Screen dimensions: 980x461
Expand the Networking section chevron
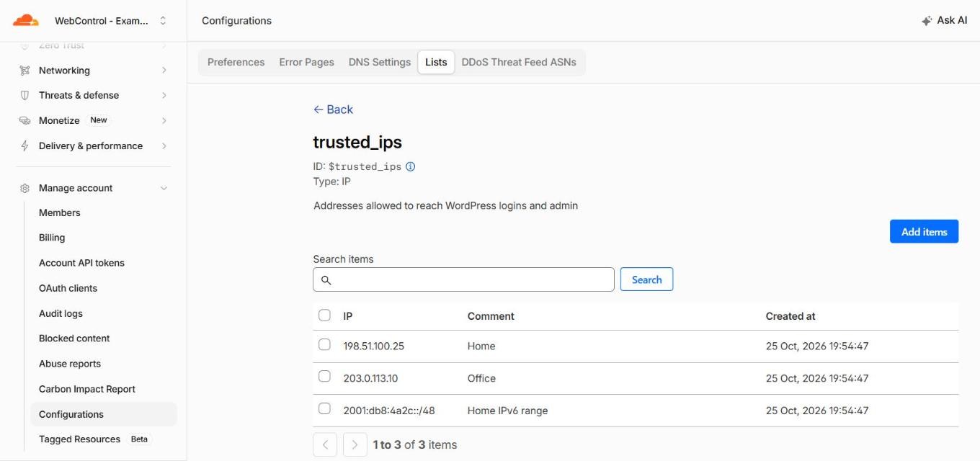coord(164,71)
